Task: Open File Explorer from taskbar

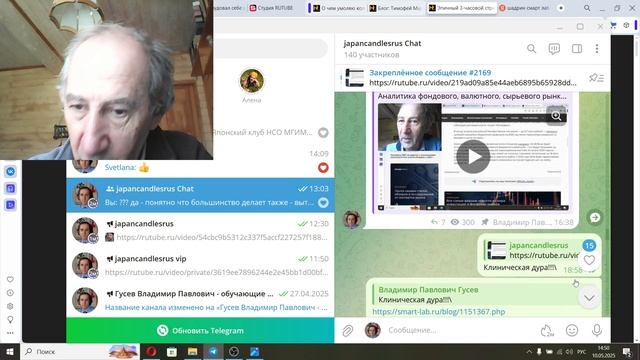Action: (193, 352)
